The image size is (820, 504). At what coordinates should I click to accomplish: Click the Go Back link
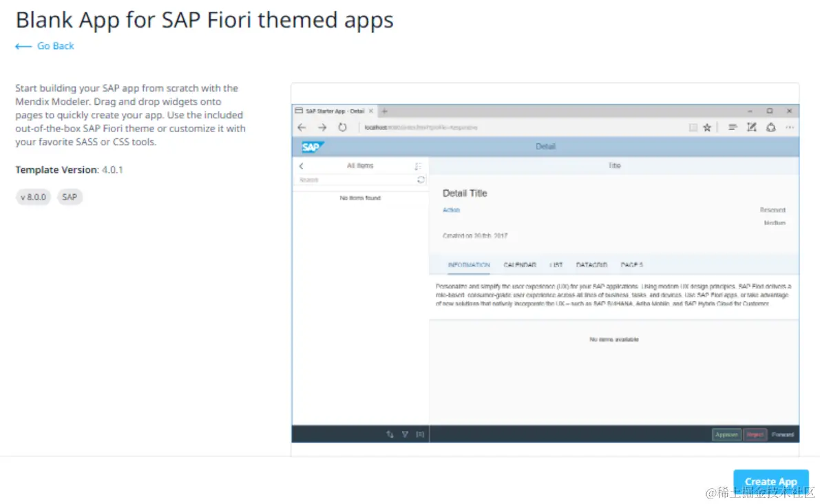(45, 46)
